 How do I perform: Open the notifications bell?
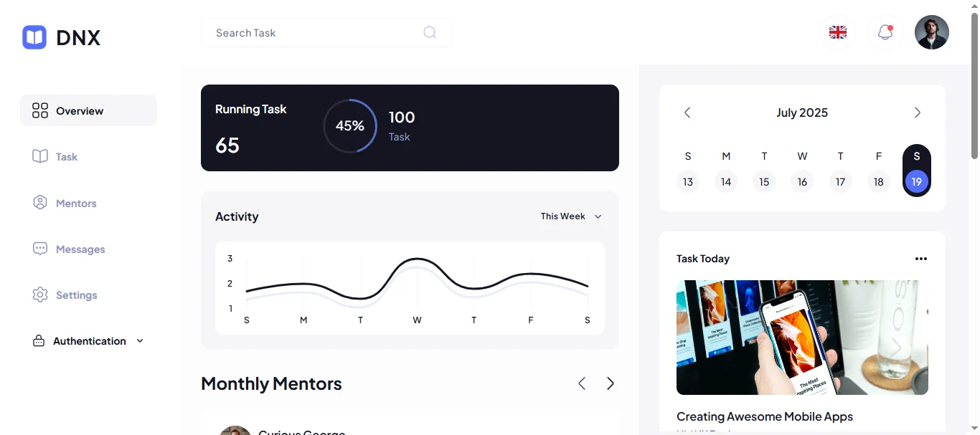pyautogui.click(x=885, y=32)
